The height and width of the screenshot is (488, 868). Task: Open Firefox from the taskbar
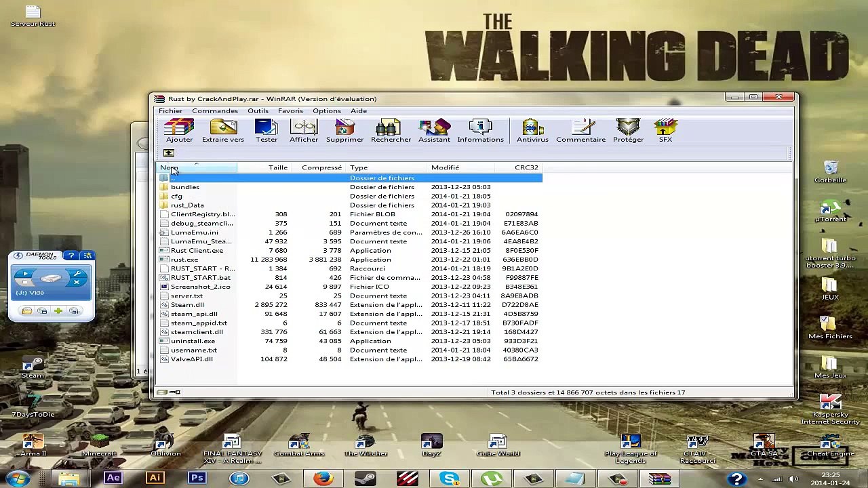pos(323,479)
